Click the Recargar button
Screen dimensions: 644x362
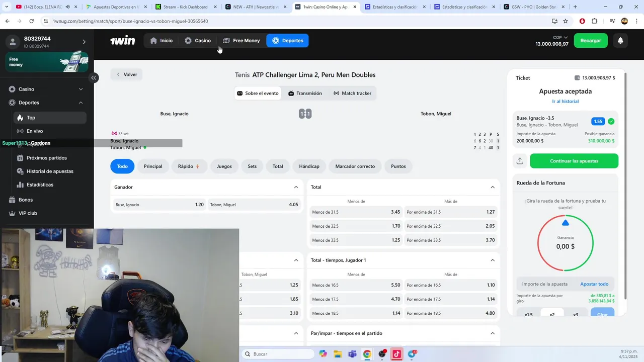[591, 41]
